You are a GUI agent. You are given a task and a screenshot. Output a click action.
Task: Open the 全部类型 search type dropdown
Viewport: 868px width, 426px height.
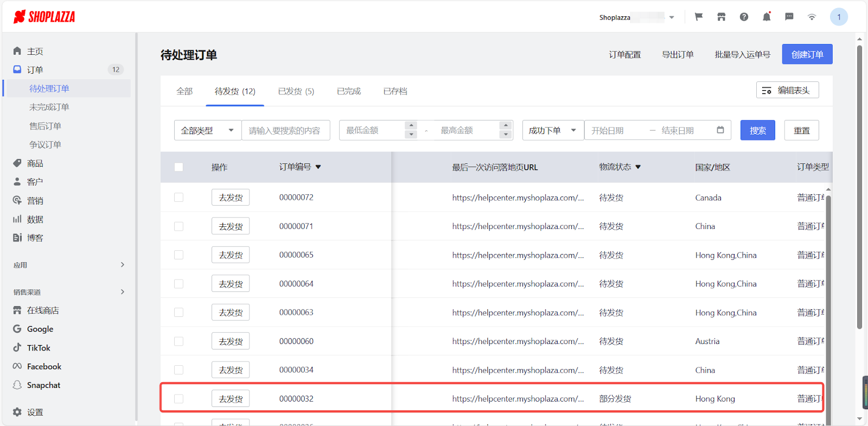pos(207,130)
